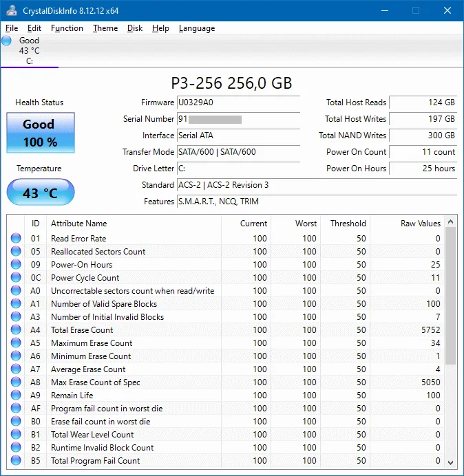Click the Total Host Writes value 197 GB
Viewport: 464px width, 476px height.
pos(423,119)
